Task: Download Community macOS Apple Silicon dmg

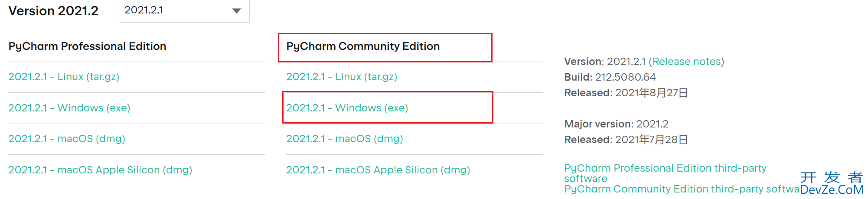Action: point(378,170)
